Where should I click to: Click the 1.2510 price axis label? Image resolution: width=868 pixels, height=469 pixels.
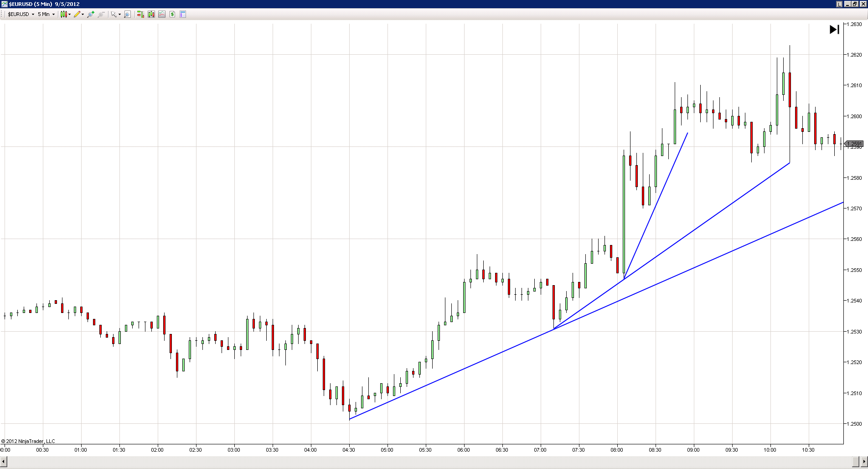(855, 393)
